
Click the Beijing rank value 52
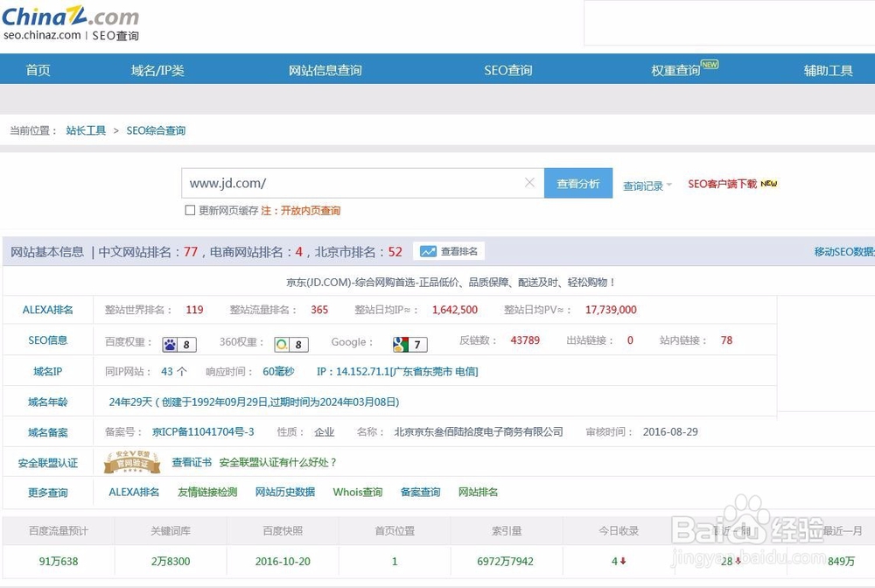point(395,252)
